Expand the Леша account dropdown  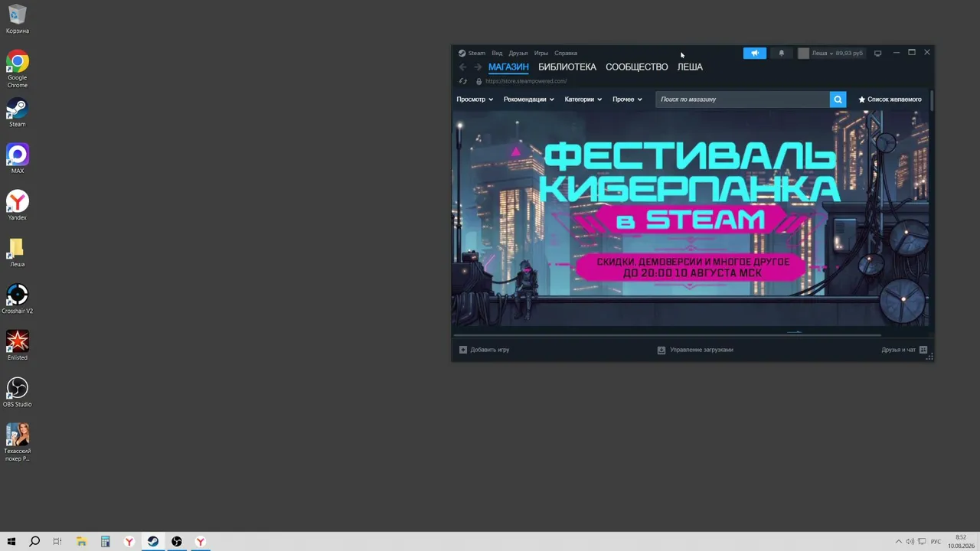click(x=831, y=54)
